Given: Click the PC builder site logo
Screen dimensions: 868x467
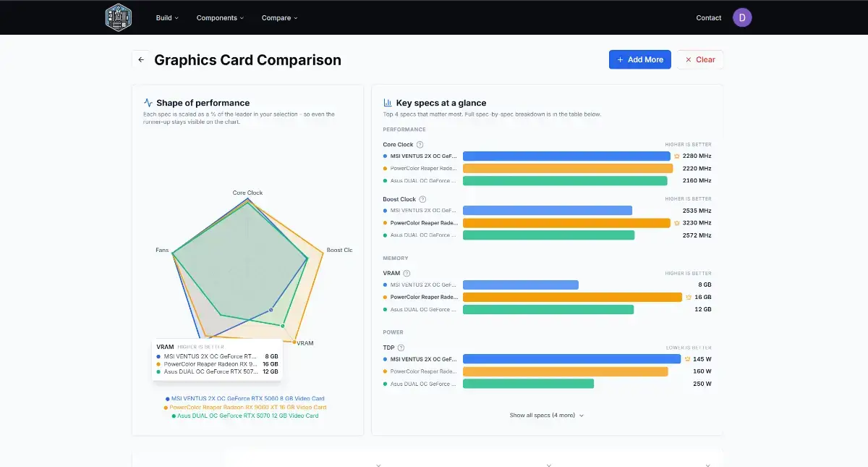Looking at the screenshot, I should (x=118, y=17).
